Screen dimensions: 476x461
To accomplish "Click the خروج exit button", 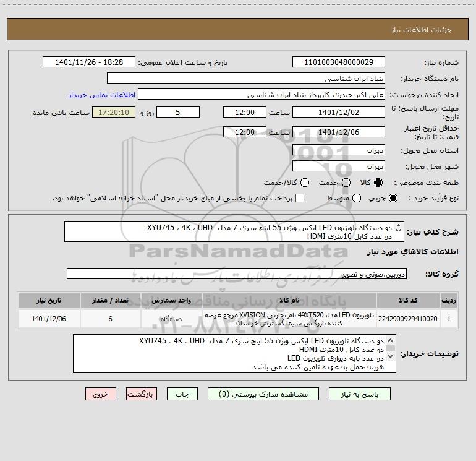I will (101, 394).
